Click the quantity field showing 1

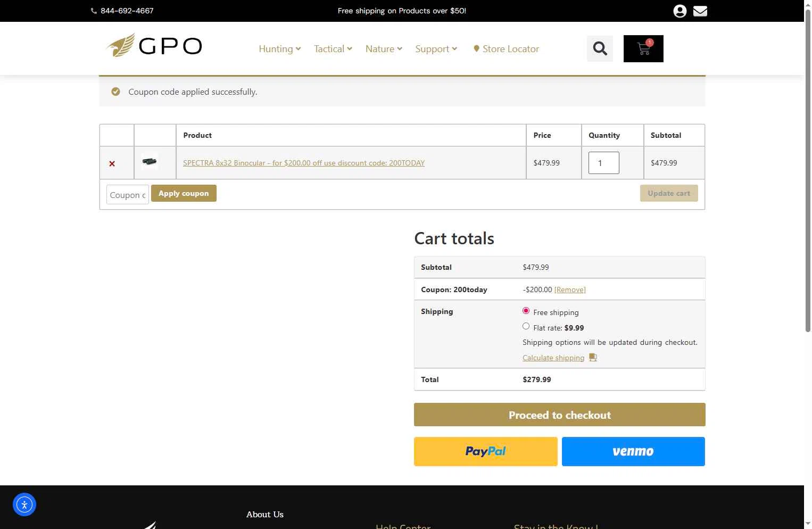pyautogui.click(x=604, y=163)
